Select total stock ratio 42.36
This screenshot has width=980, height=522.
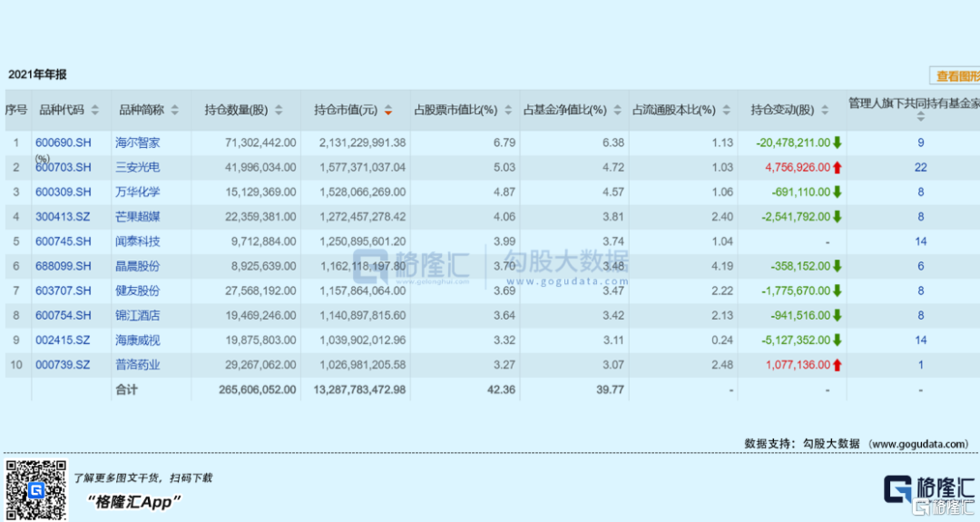(501, 389)
